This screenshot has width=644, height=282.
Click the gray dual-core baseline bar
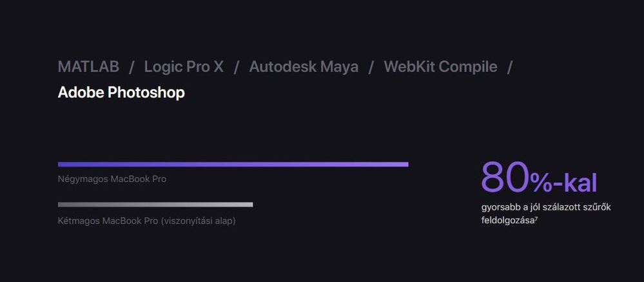155,205
